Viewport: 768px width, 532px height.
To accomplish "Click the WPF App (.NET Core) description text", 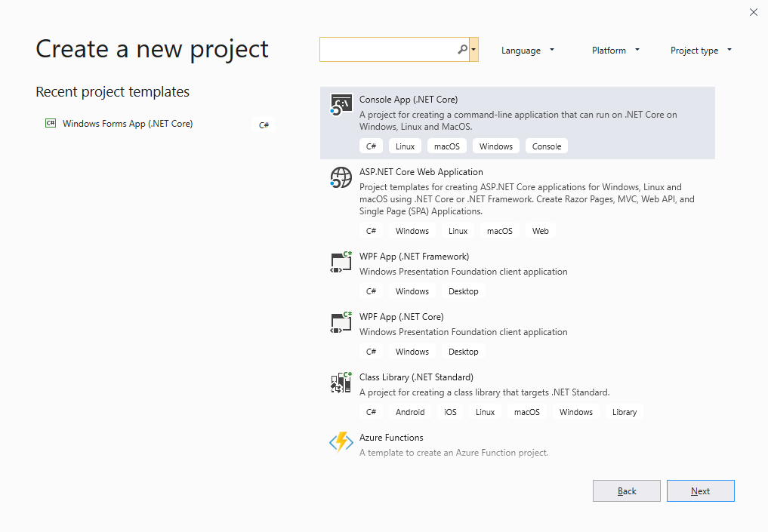I will pos(464,332).
